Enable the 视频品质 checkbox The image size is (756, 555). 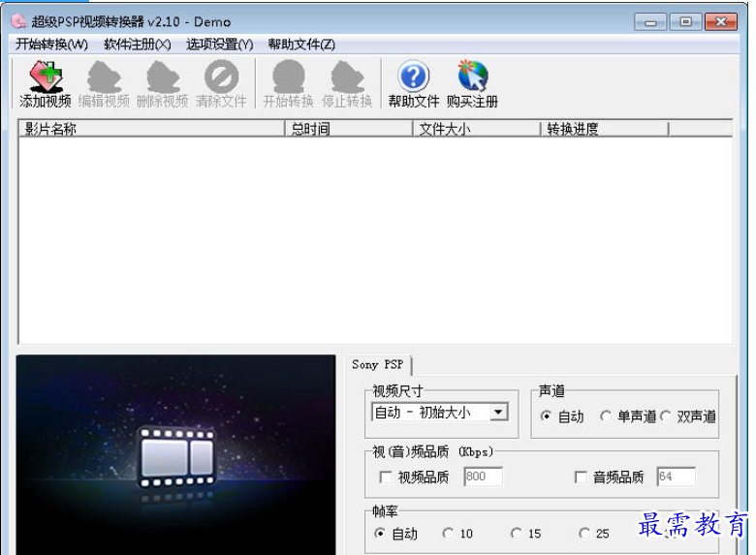click(x=385, y=477)
